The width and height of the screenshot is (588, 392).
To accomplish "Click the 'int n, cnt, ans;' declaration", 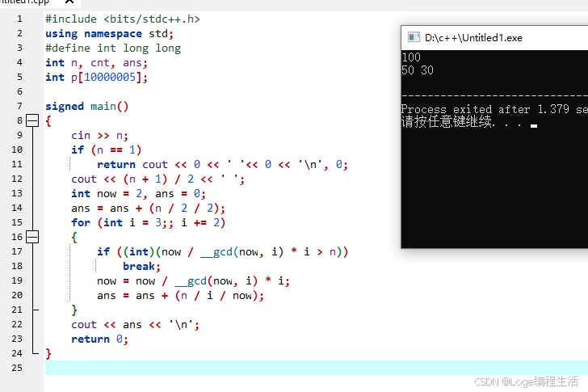I will pyautogui.click(x=96, y=63).
